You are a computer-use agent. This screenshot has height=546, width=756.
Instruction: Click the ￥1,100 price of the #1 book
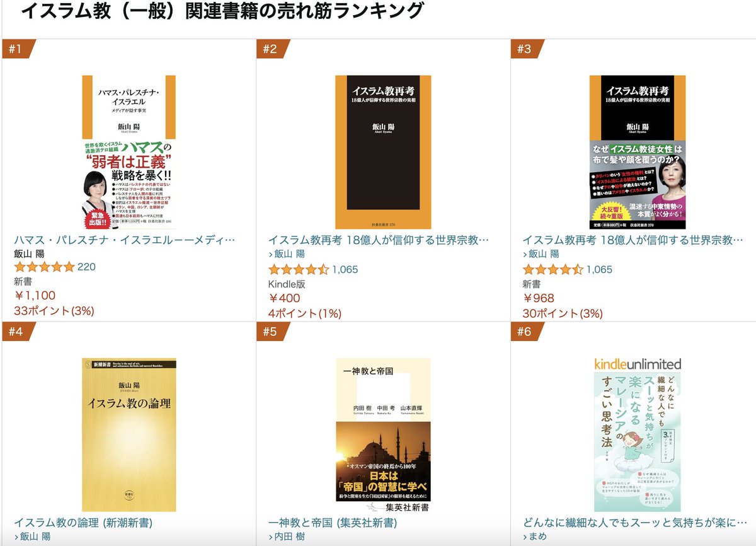(x=35, y=296)
